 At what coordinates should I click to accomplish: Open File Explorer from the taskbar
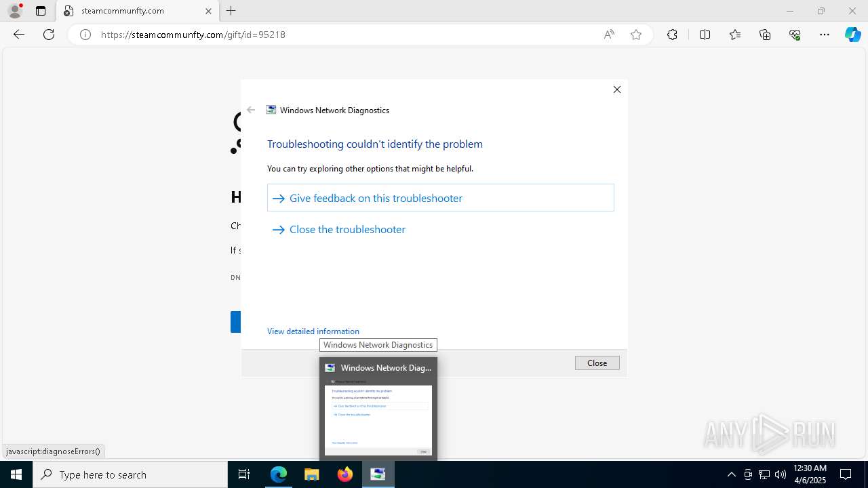click(312, 474)
